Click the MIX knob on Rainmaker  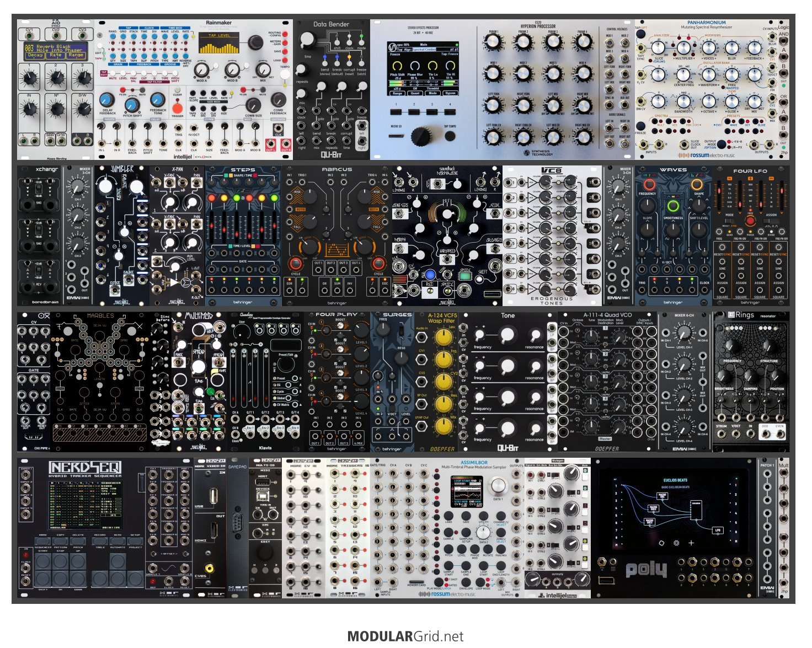pyautogui.click(x=263, y=69)
